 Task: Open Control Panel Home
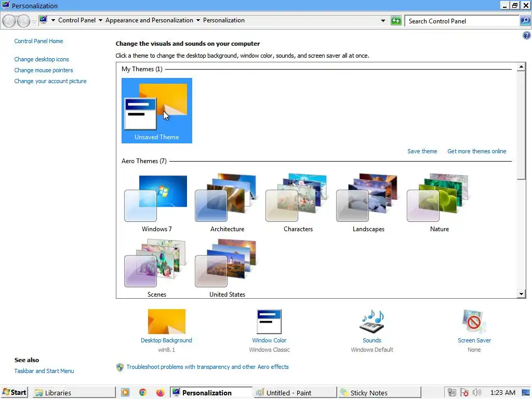click(x=38, y=41)
